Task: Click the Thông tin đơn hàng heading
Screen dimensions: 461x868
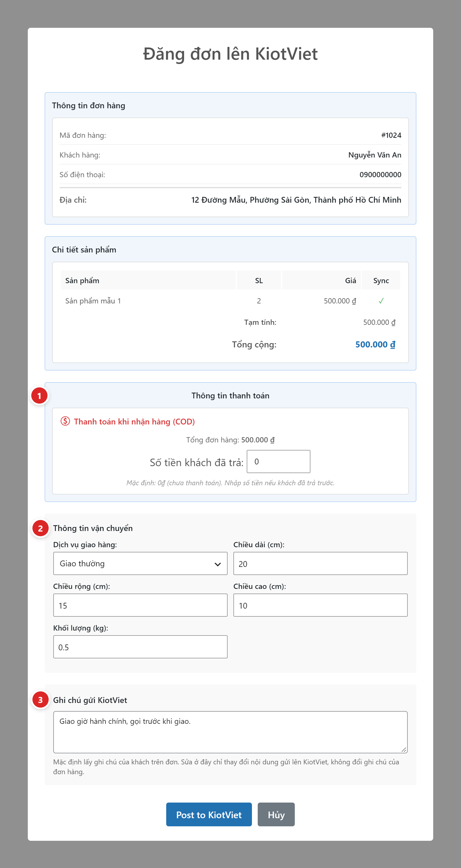Action: (88, 105)
